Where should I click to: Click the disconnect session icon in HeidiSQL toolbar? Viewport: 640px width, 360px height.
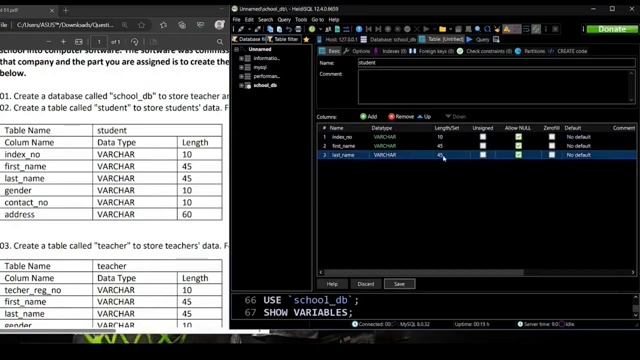[258, 29]
